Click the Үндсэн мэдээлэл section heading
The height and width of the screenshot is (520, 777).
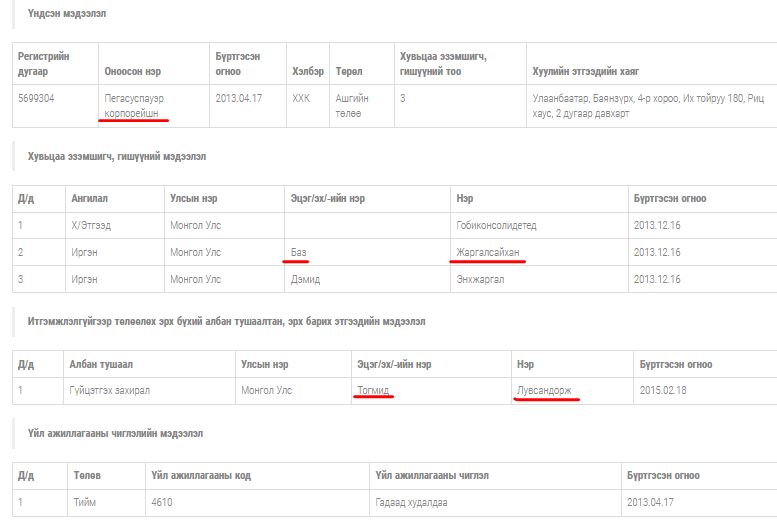point(60,14)
